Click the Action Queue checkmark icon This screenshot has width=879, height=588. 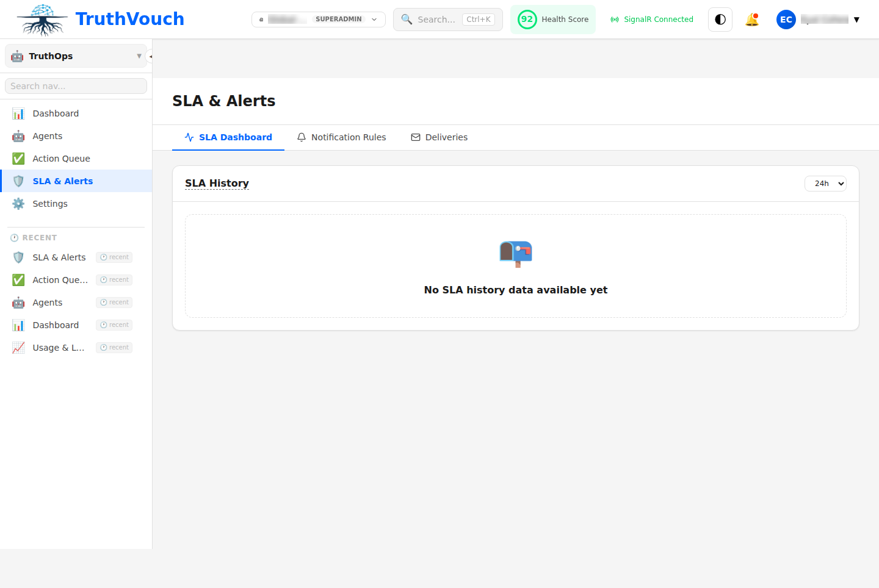point(18,158)
